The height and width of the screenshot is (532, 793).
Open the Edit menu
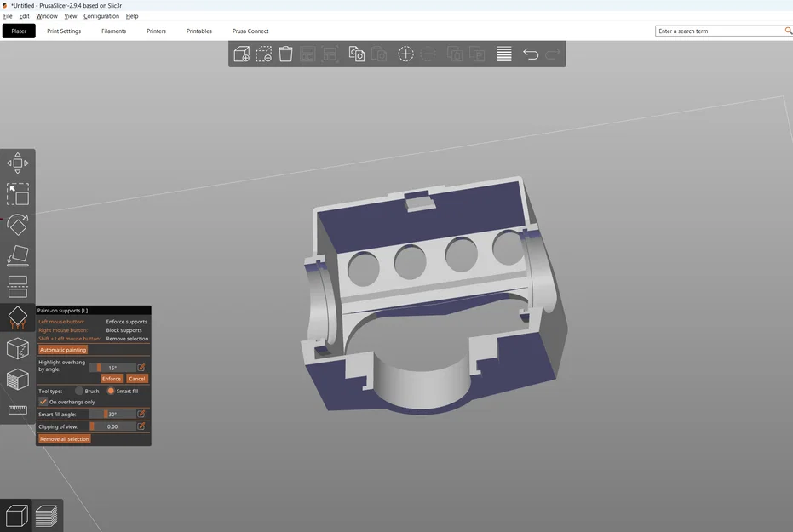[x=24, y=16]
